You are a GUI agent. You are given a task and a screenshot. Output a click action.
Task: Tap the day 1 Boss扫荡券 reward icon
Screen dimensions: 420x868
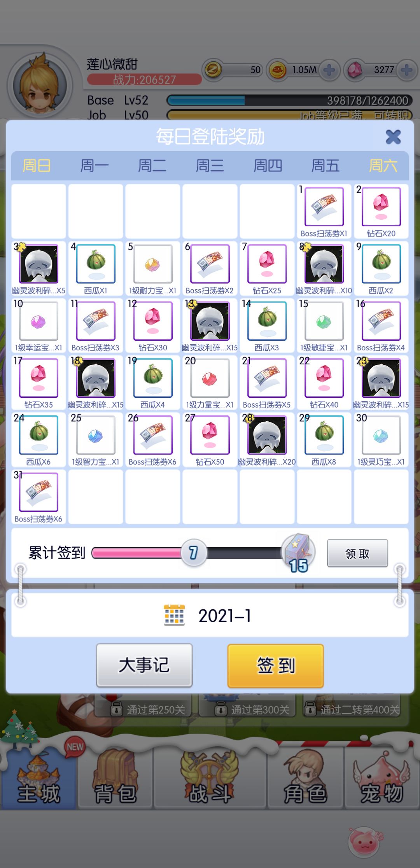pos(324,206)
